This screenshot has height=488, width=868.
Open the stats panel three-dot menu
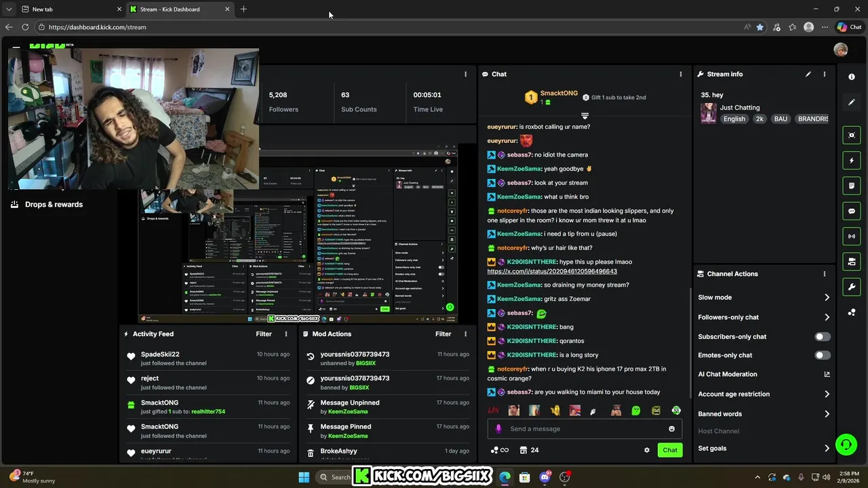[465, 74]
